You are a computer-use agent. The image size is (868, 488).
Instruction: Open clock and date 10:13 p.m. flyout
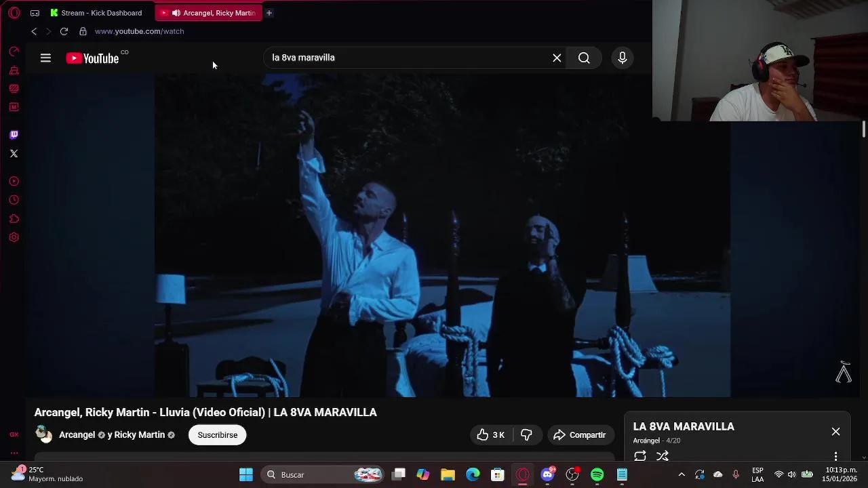(841, 474)
